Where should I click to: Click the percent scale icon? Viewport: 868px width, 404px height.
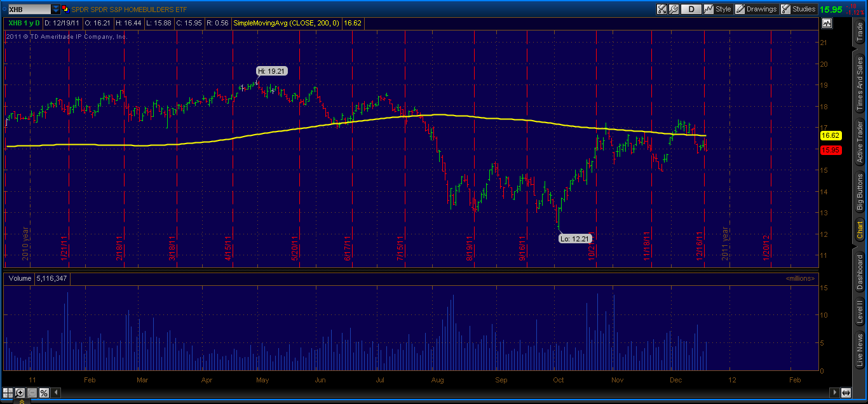(43, 393)
